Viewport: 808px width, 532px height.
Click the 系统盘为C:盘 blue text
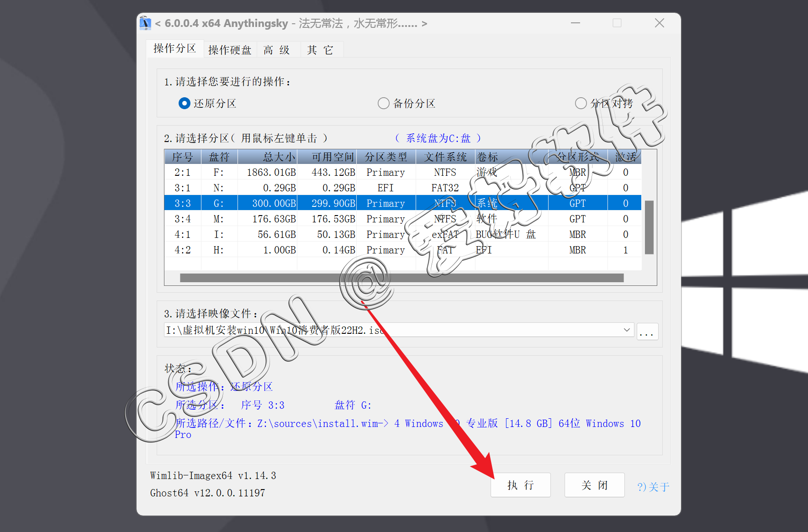tap(438, 138)
